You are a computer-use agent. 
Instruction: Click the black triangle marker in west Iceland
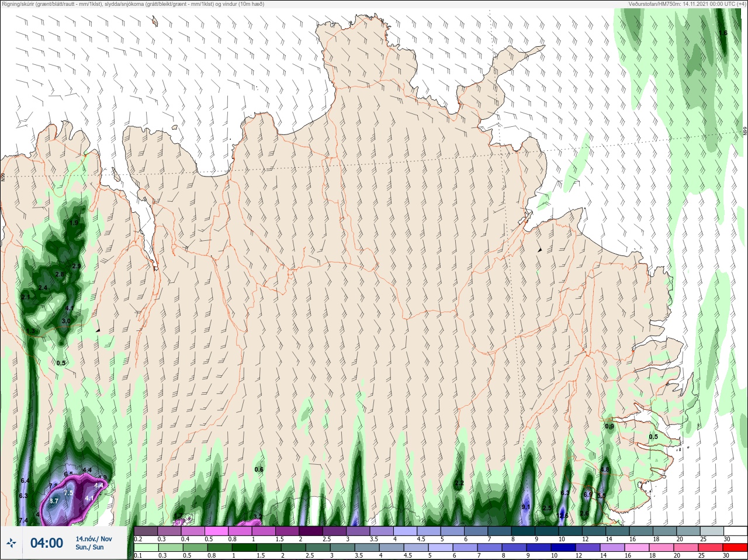pos(98,330)
